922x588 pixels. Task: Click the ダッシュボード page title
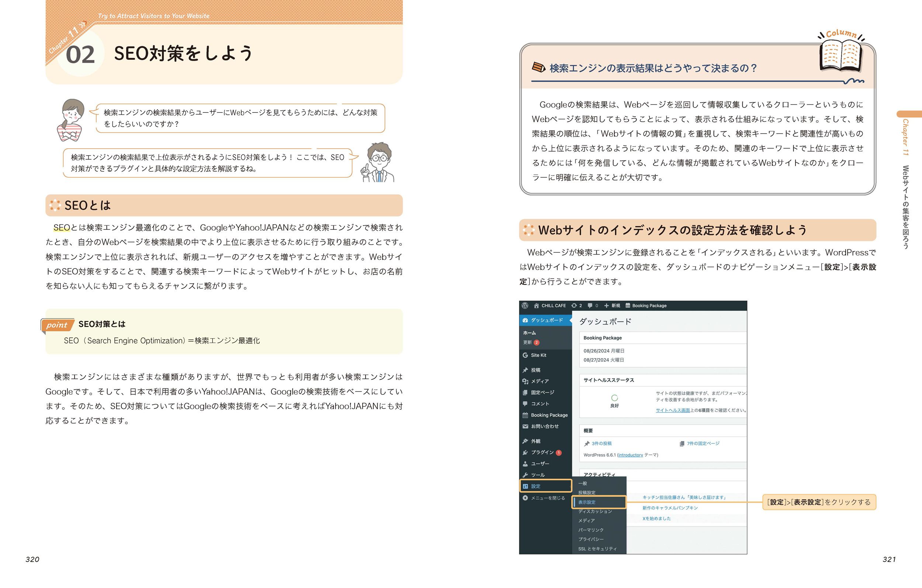(605, 321)
